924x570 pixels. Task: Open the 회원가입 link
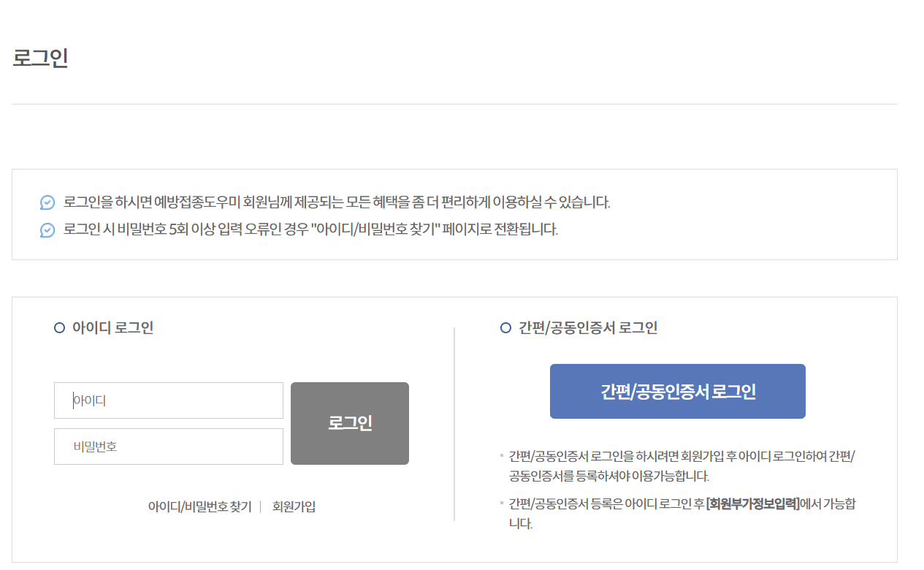pyautogui.click(x=294, y=505)
